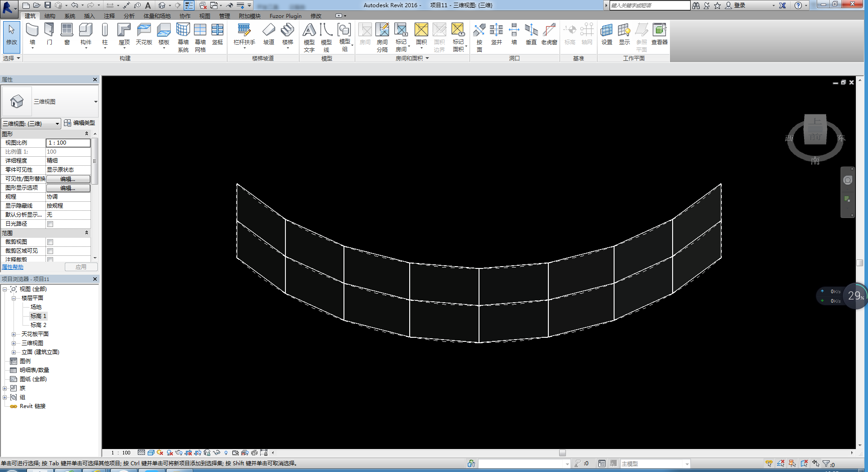The image size is (868, 472).
Task: Click the 楼梯 (Stair) tool
Action: pos(287,34)
